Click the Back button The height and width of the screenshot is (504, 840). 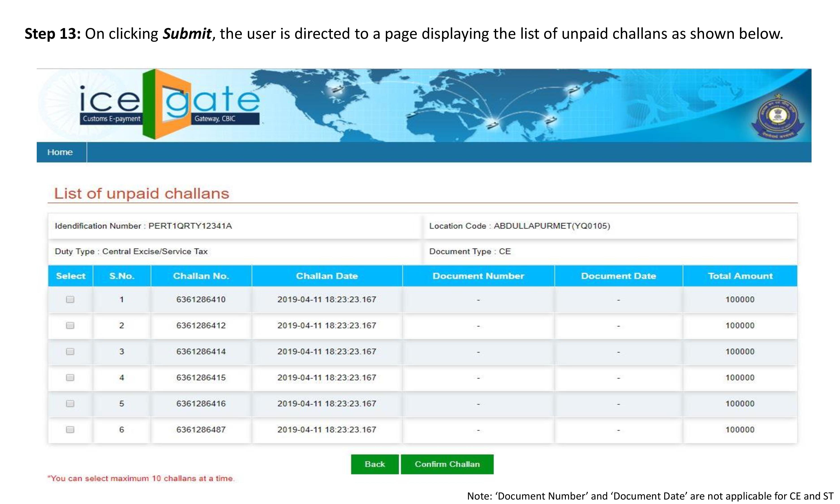pos(375,464)
